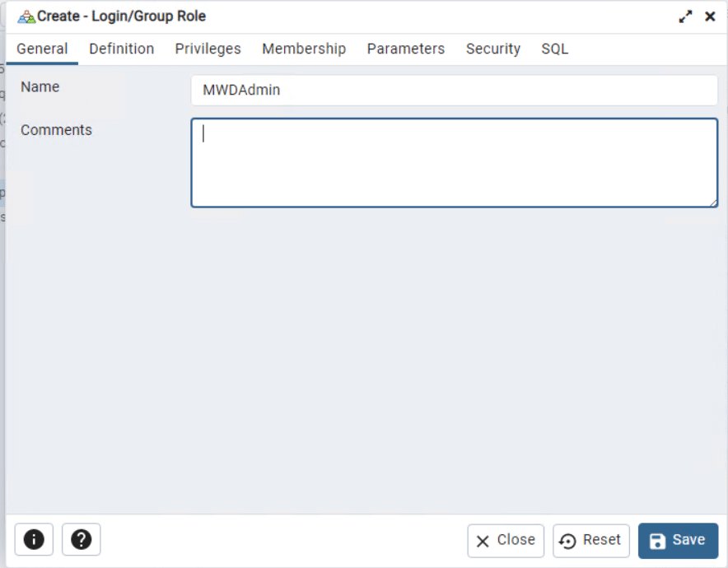
Task: Open help via the question mark icon
Action: coord(81,540)
